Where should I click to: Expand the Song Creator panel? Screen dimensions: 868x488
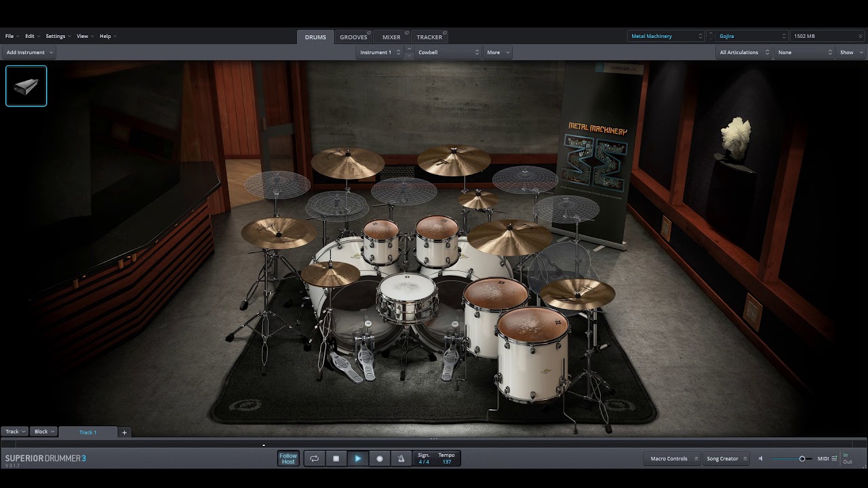[726, 459]
